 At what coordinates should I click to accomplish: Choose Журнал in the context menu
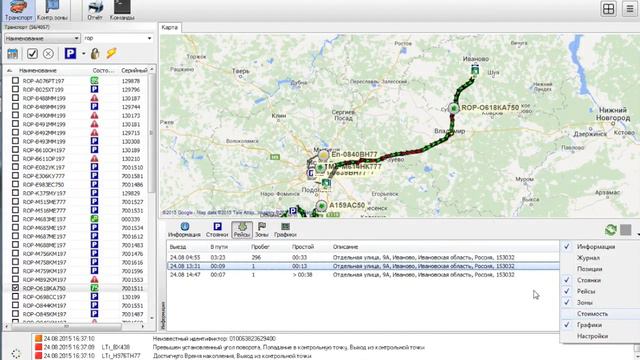pos(588,258)
